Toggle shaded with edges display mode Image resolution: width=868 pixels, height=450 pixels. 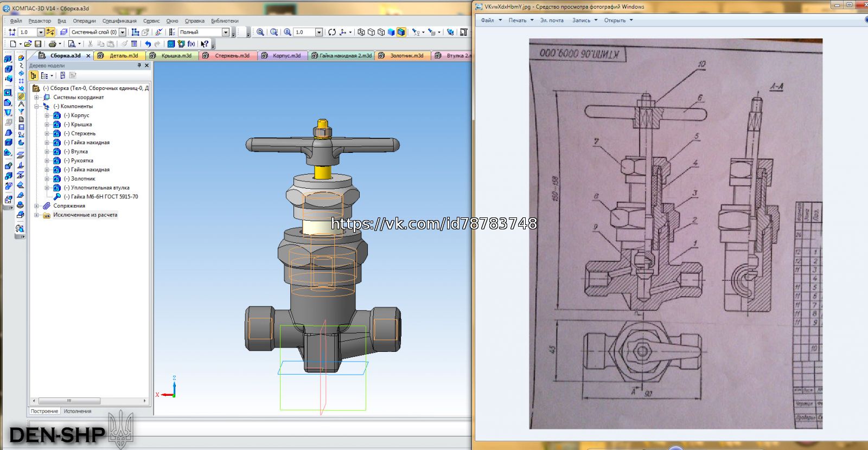(401, 32)
